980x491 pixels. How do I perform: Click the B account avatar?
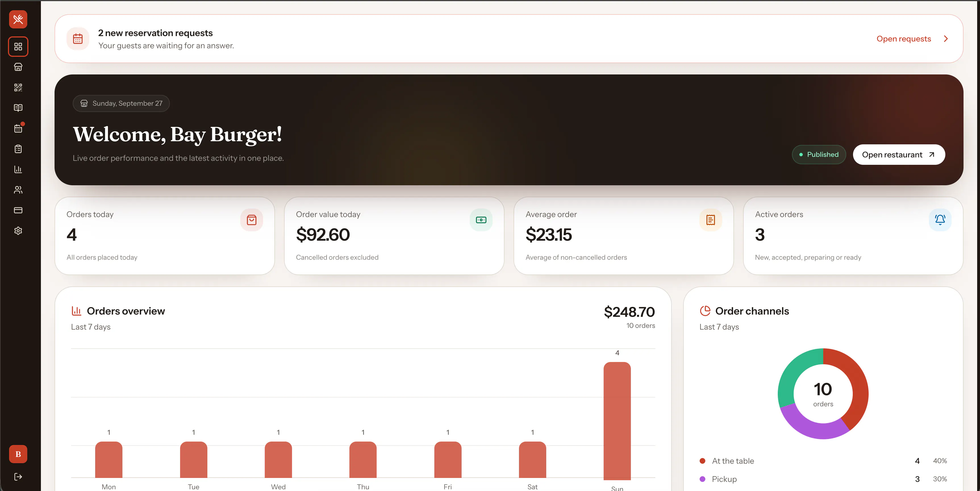(18, 454)
